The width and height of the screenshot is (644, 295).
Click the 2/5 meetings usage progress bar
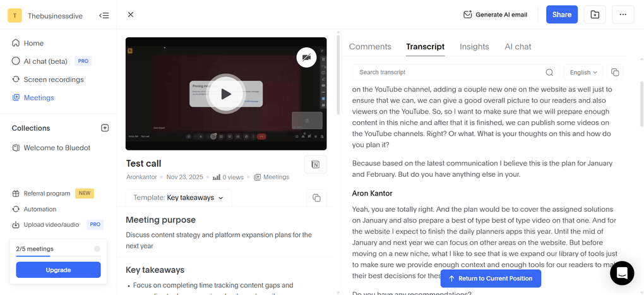coord(58,256)
